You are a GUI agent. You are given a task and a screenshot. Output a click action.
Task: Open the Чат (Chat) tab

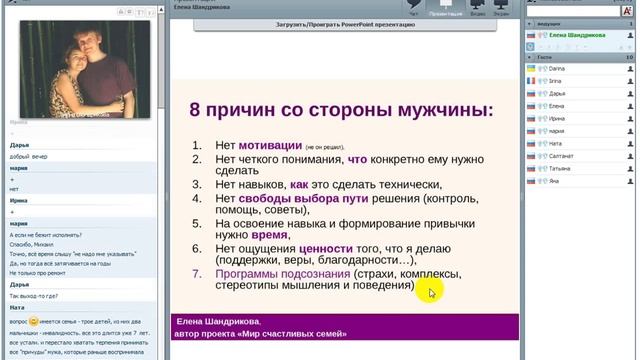[x=413, y=8]
